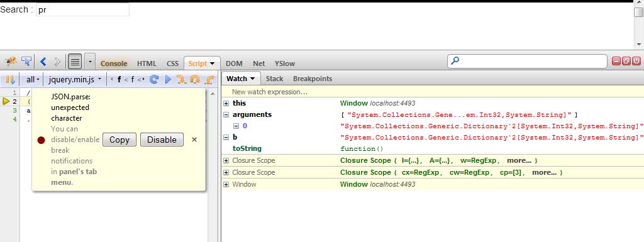Expand the bottom Window scope row
644x242 pixels.
[226, 185]
